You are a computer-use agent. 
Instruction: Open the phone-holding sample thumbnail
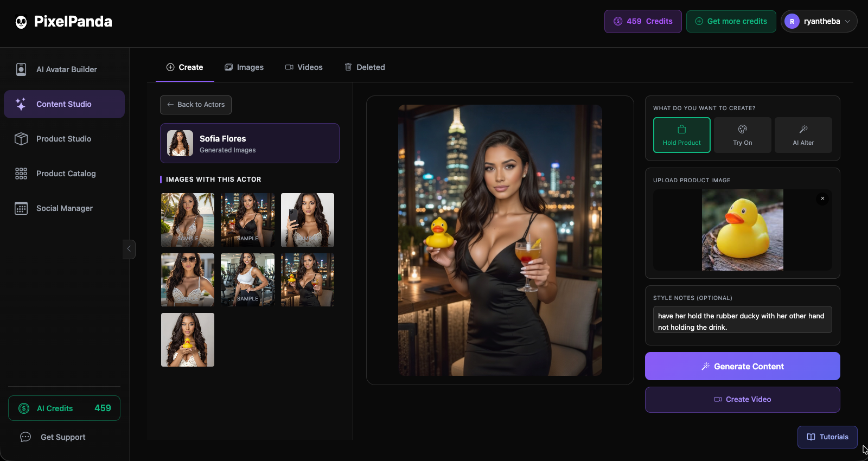[x=308, y=220]
